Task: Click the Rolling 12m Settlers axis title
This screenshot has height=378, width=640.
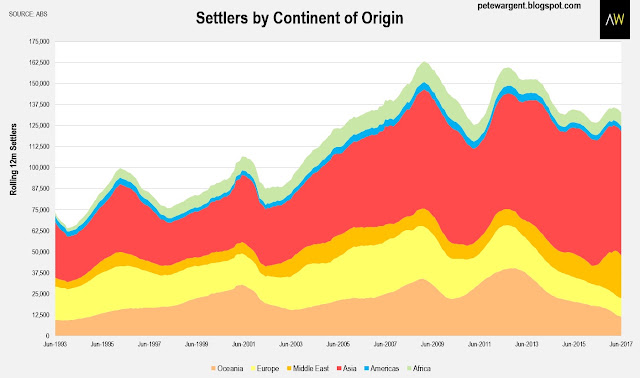Action: 14,159
